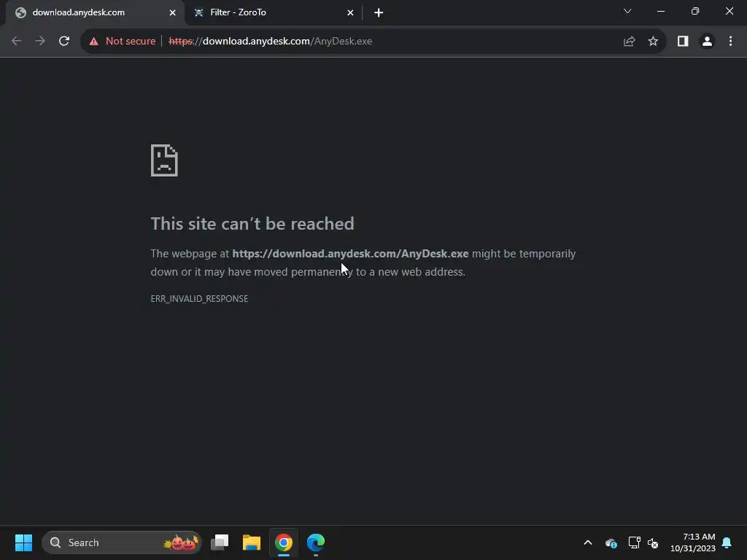Image resolution: width=747 pixels, height=560 pixels.
Task: Open Chrome three-dot menu
Action: [x=730, y=42]
